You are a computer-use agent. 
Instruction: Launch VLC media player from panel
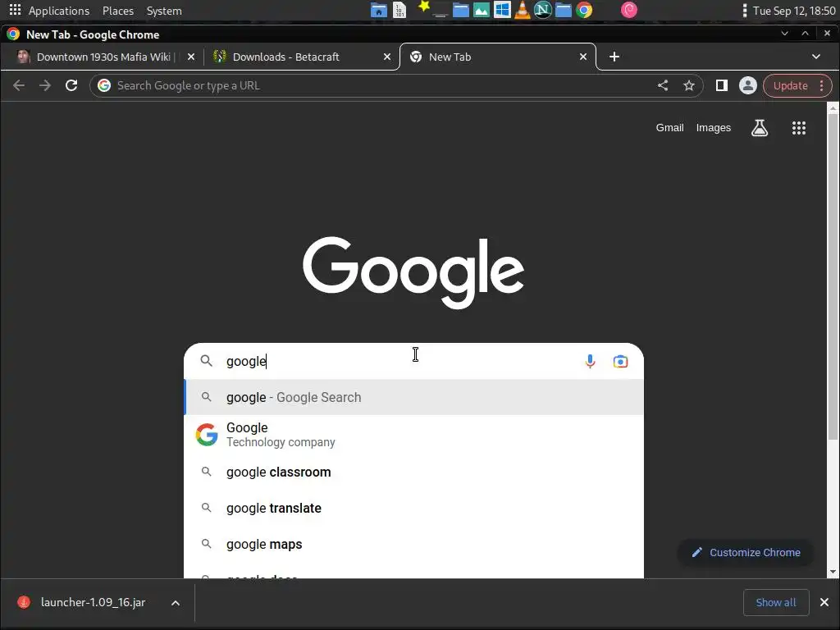pyautogui.click(x=523, y=10)
